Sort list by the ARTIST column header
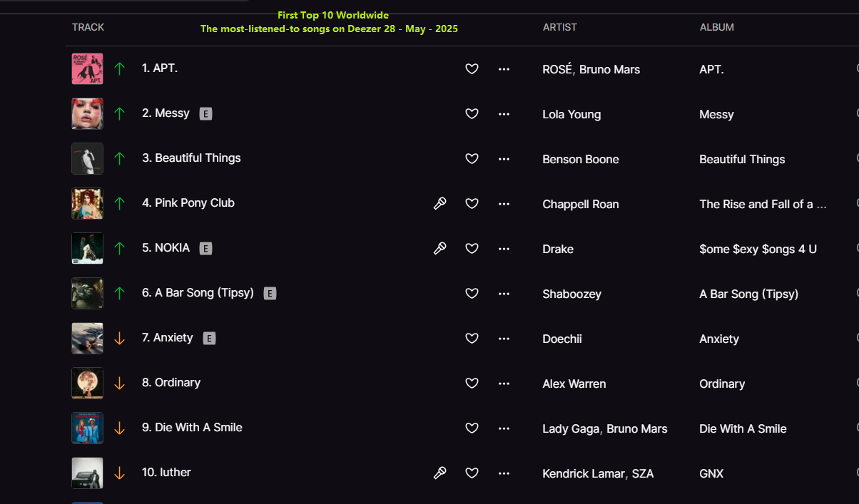This screenshot has width=859, height=504. tap(559, 27)
